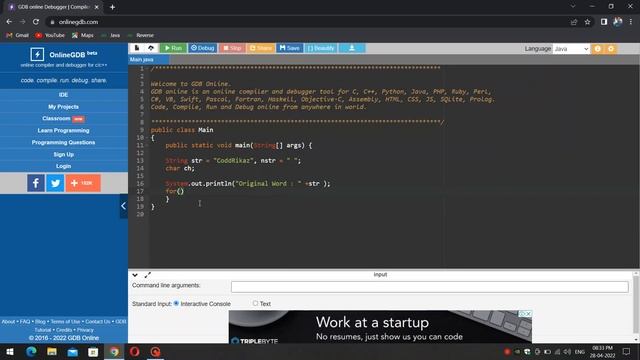640x360 pixels.
Task: Open the Java bookmark
Action: [111, 36]
